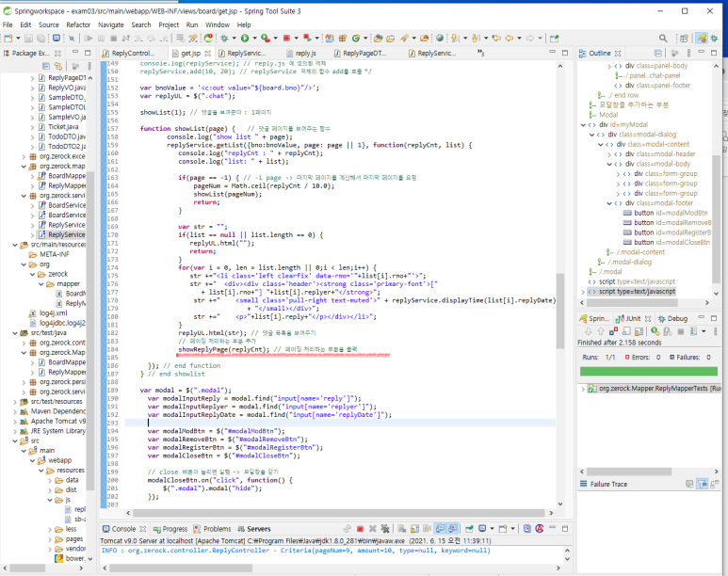Place cursor on editor line 193
Viewport: 728px width, 576px height.
[x=339, y=423]
